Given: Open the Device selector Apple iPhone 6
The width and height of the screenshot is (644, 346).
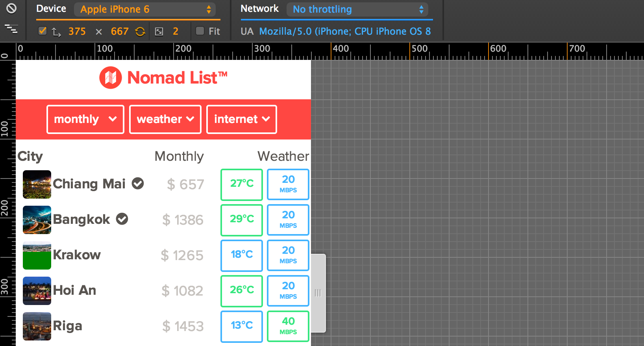Looking at the screenshot, I should coord(144,9).
